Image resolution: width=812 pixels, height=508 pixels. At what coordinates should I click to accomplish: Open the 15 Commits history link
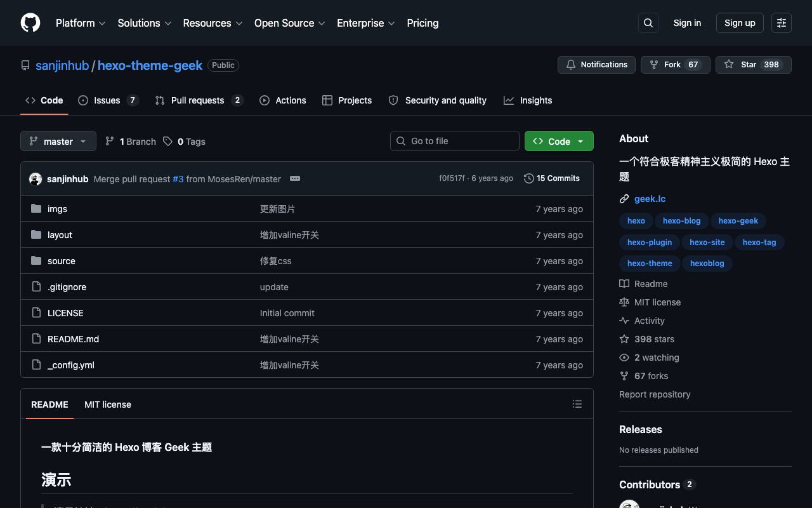(x=552, y=178)
